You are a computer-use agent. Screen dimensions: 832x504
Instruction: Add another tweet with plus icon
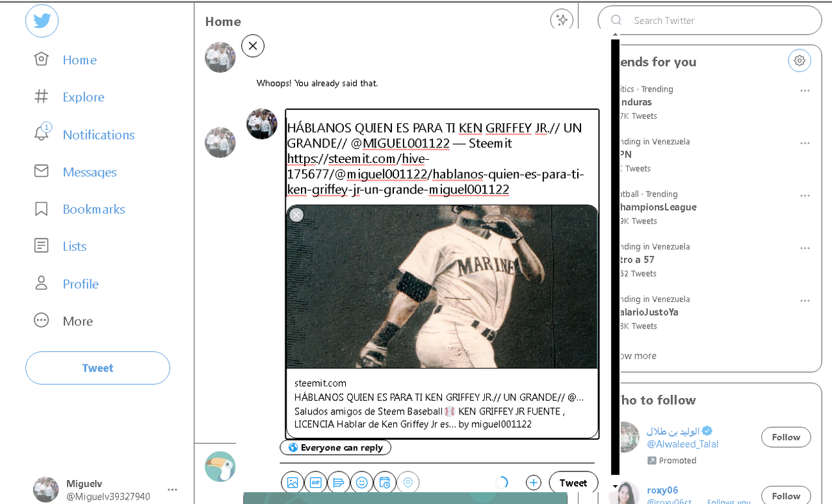(534, 483)
